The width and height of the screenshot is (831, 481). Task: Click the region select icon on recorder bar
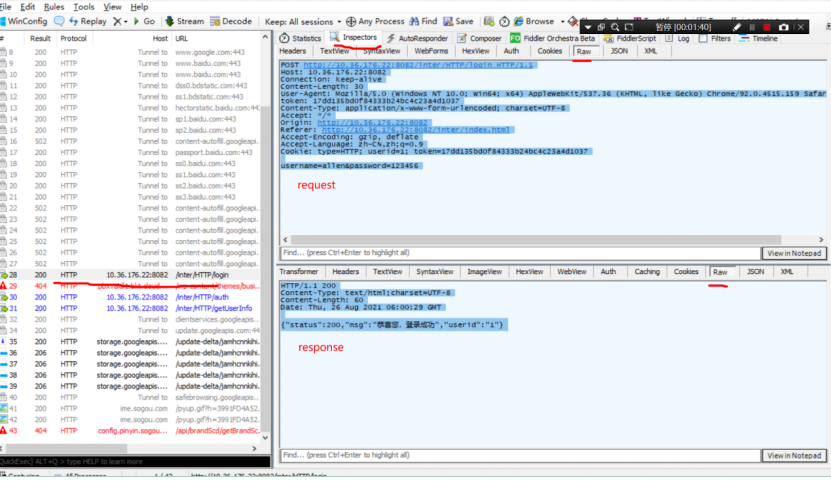coord(629,26)
